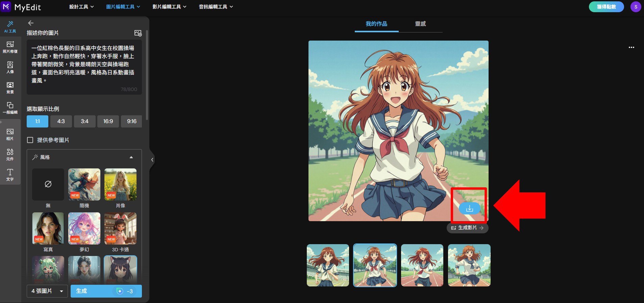Open the 照片修復 sidebar tool

tap(10, 47)
